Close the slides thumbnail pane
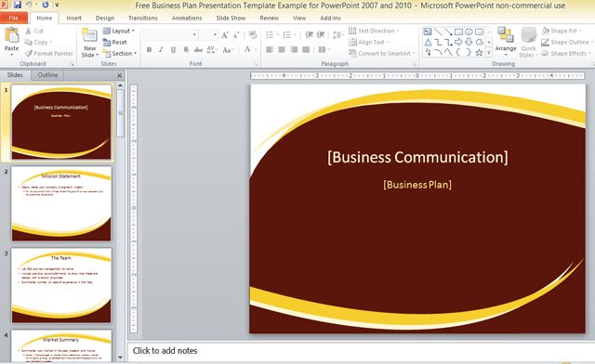The width and height of the screenshot is (595, 364). click(x=120, y=75)
